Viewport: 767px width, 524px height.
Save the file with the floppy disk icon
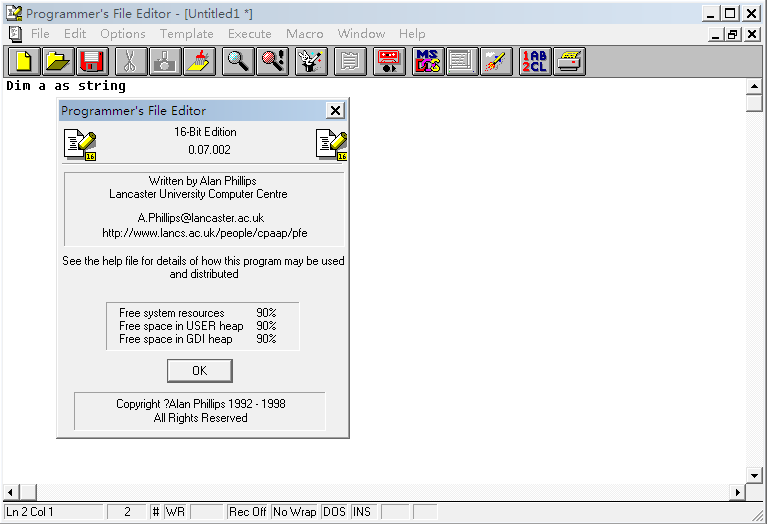pyautogui.click(x=92, y=61)
